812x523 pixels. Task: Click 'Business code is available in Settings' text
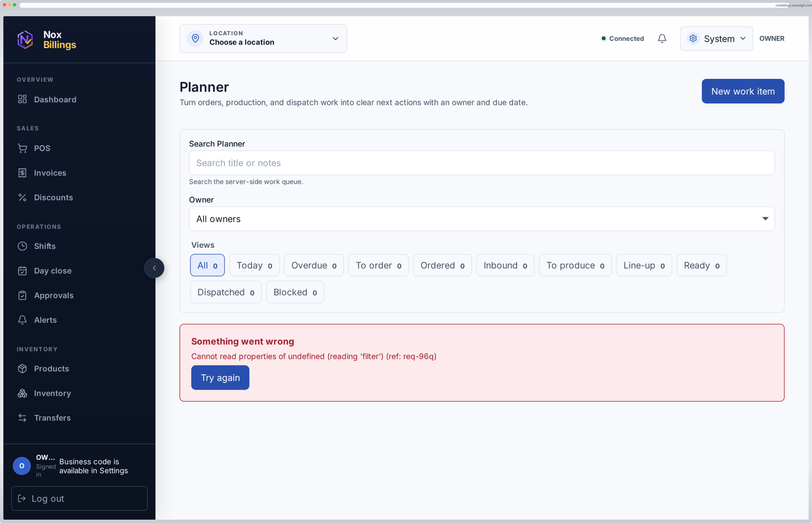coord(94,466)
